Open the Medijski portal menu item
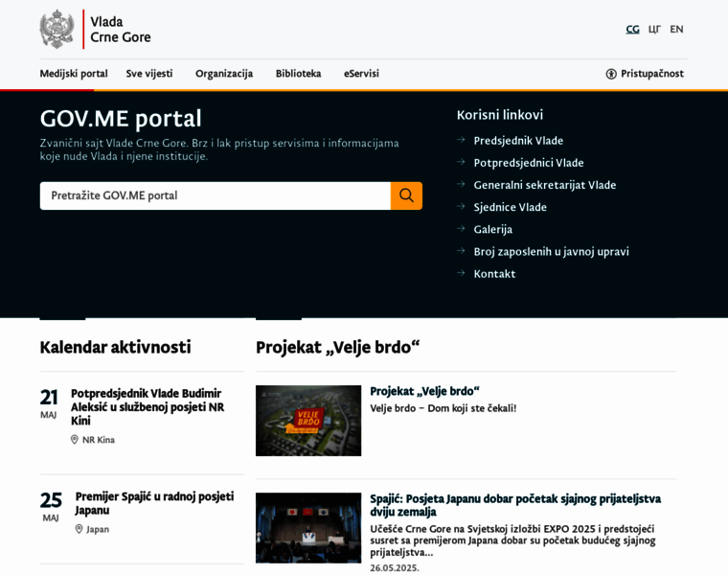The image size is (728, 575). point(74,74)
